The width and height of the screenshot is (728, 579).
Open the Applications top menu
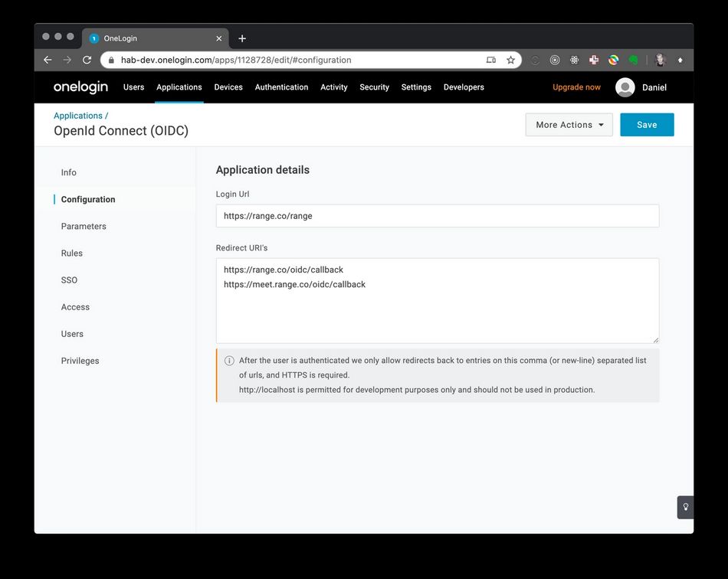coord(179,87)
